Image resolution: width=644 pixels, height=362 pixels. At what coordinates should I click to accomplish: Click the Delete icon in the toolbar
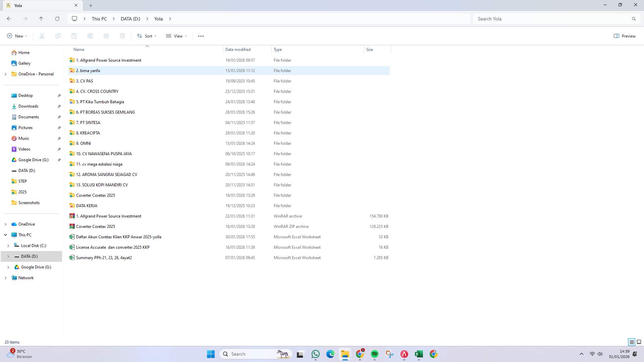click(x=122, y=36)
